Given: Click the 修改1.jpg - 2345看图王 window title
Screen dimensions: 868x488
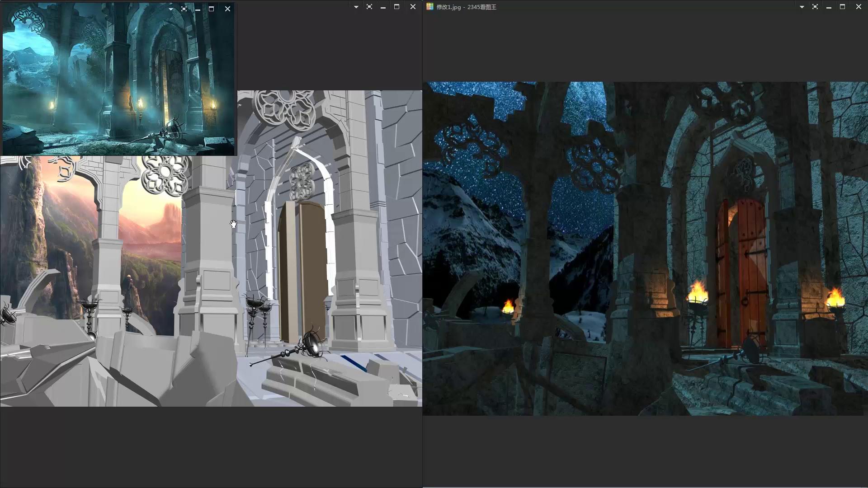Looking at the screenshot, I should pyautogui.click(x=467, y=7).
